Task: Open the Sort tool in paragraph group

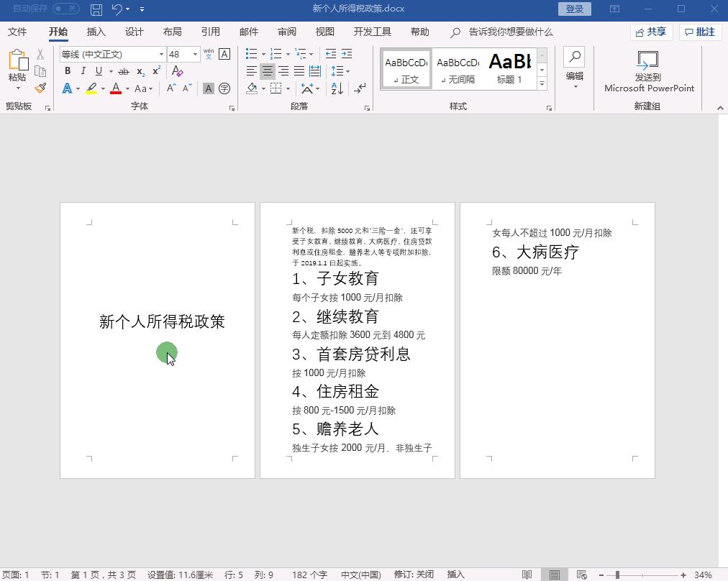Action: [x=338, y=88]
